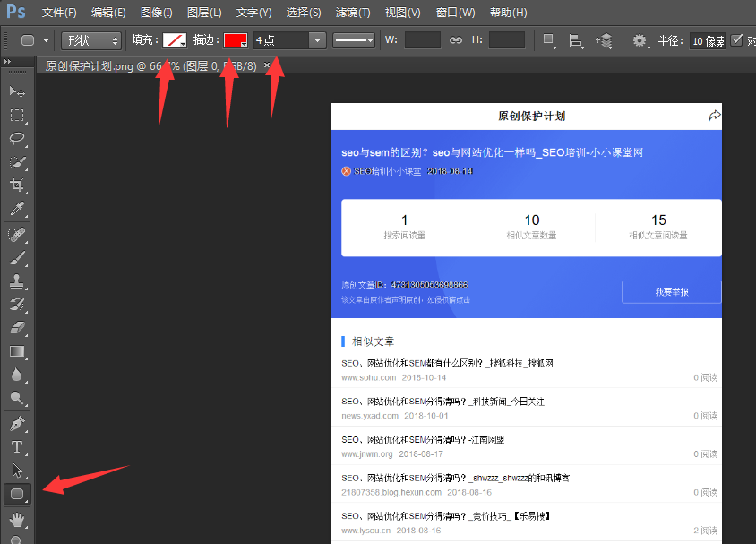This screenshot has width=756, height=544.
Task: Open the 帮助(H) menu
Action: coord(508,12)
